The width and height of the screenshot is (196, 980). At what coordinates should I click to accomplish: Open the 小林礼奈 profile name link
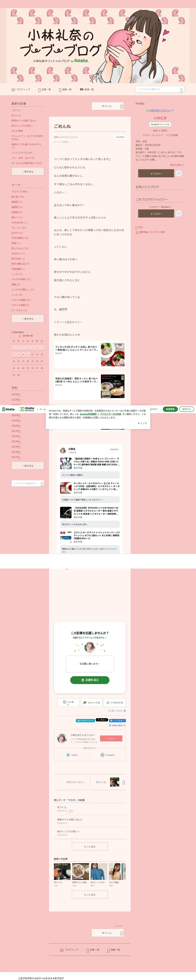point(160,118)
